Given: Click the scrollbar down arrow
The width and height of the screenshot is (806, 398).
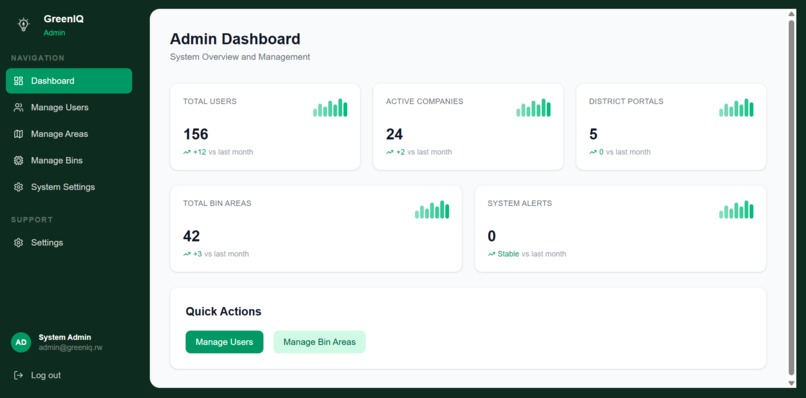Looking at the screenshot, I should 791,383.
